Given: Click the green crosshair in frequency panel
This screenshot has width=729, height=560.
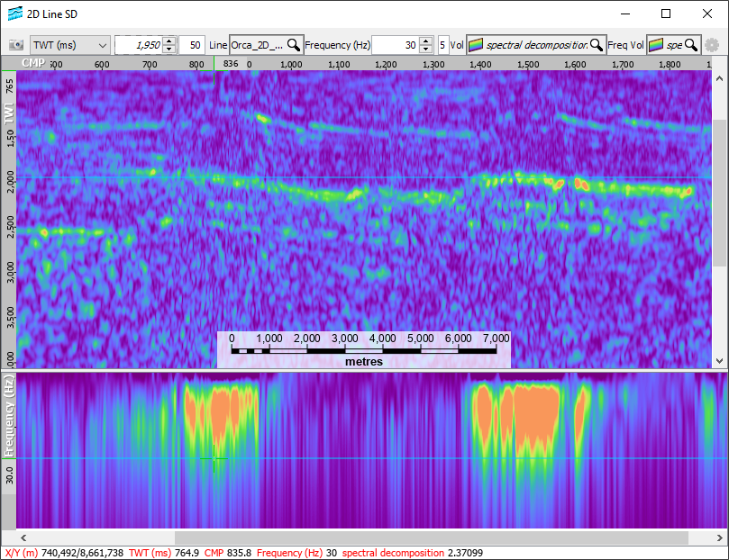Looking at the screenshot, I should click(214, 459).
